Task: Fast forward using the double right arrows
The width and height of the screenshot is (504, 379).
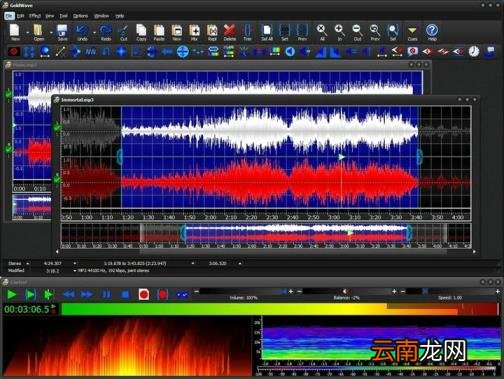Action: [87, 295]
